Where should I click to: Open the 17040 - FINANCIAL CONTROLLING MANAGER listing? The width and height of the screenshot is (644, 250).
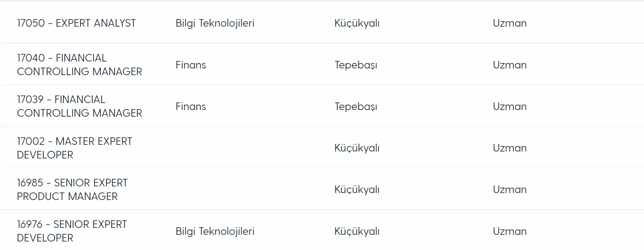(79, 65)
